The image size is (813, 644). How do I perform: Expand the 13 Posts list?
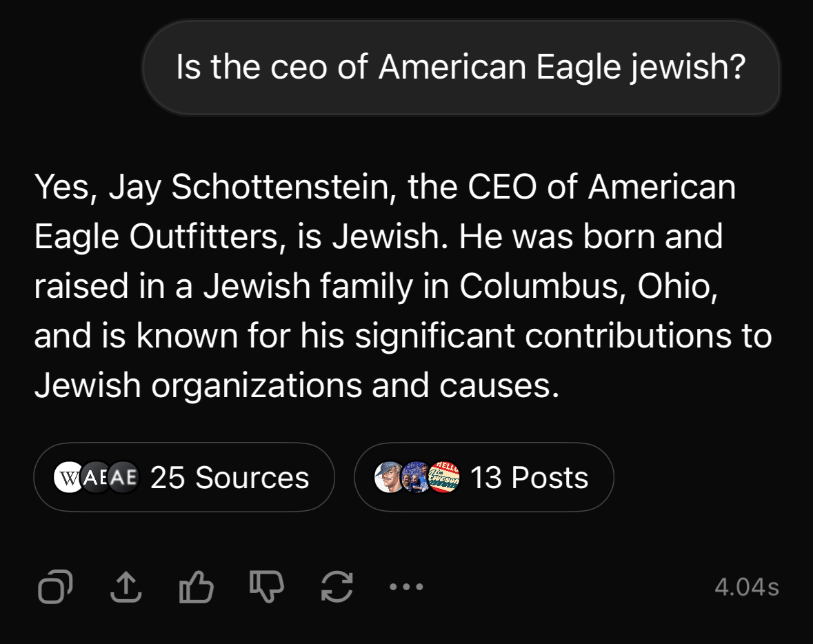529,477
